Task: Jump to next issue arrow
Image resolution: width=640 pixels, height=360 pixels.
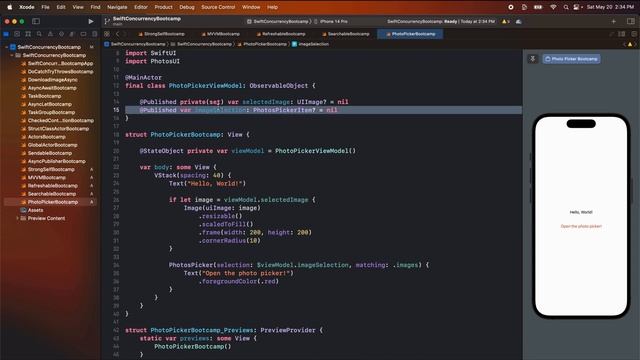Action: click(x=635, y=44)
